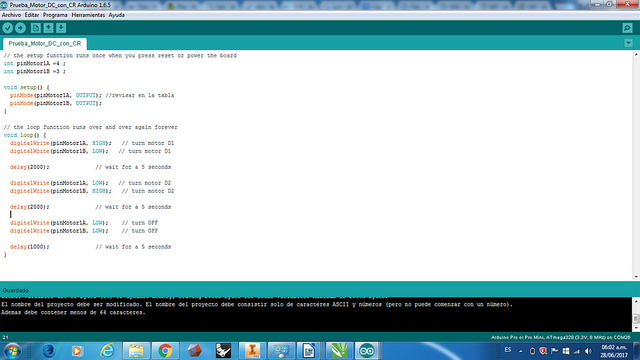Create a new sketch with New icon
Screen dimensions: 640x360
pos(36,28)
